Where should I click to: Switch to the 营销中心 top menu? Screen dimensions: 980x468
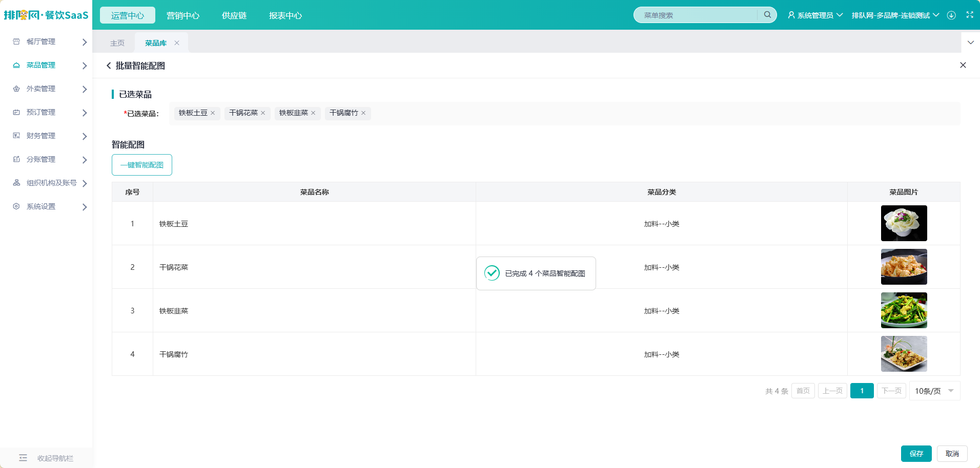tap(183, 15)
